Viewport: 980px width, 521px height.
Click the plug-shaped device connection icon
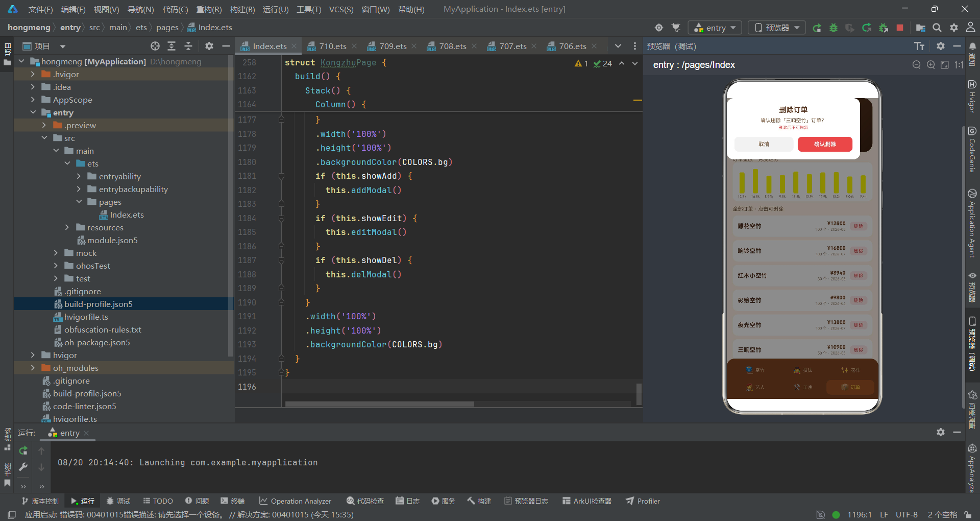tap(676, 28)
